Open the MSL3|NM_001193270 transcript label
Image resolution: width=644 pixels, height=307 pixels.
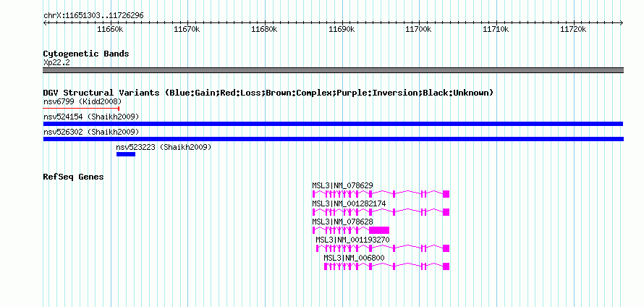352,240
